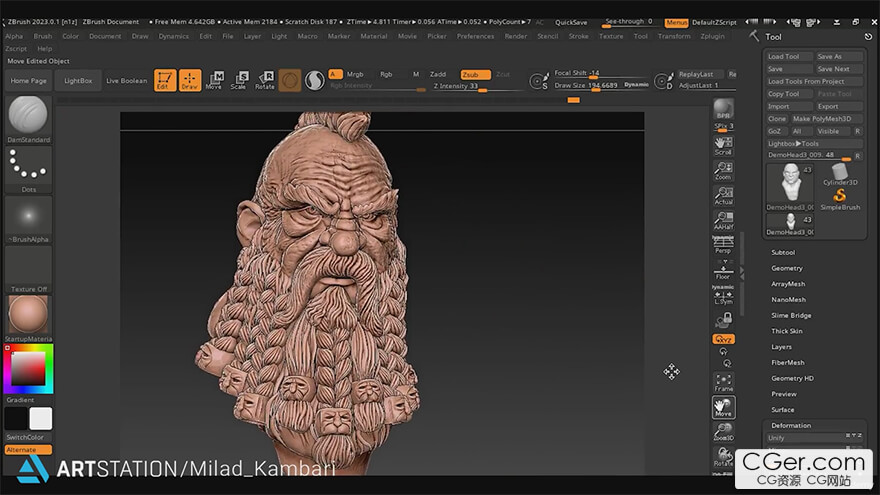
Task: Toggle L.Sym local symmetry
Action: coord(723,295)
